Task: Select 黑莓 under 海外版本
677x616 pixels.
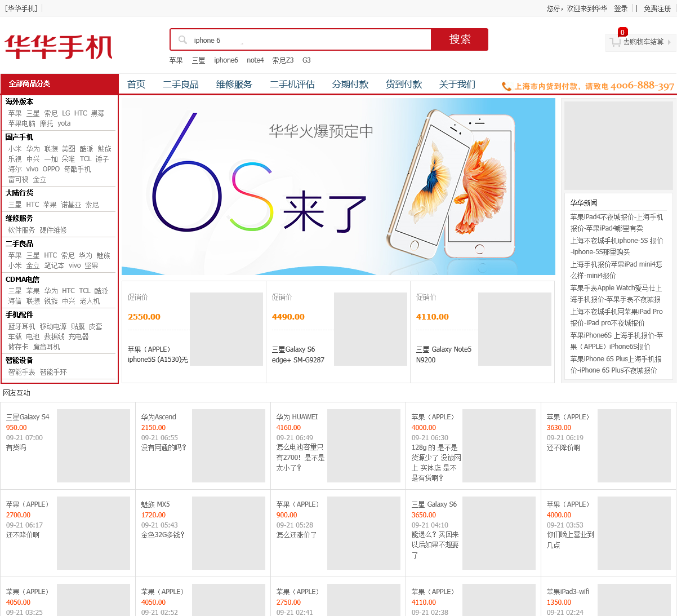Action: [x=97, y=113]
